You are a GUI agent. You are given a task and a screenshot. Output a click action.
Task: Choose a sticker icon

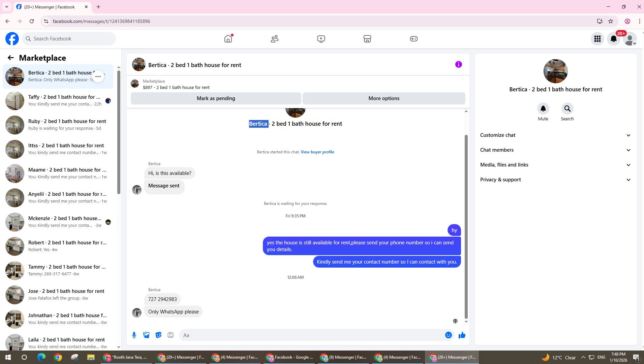pos(158,335)
